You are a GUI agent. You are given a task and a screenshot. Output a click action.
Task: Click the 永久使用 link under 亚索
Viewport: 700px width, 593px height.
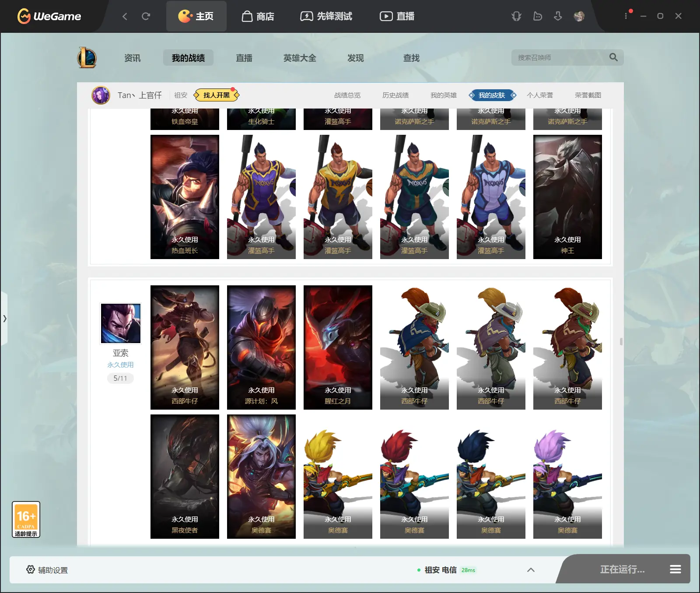pyautogui.click(x=121, y=365)
